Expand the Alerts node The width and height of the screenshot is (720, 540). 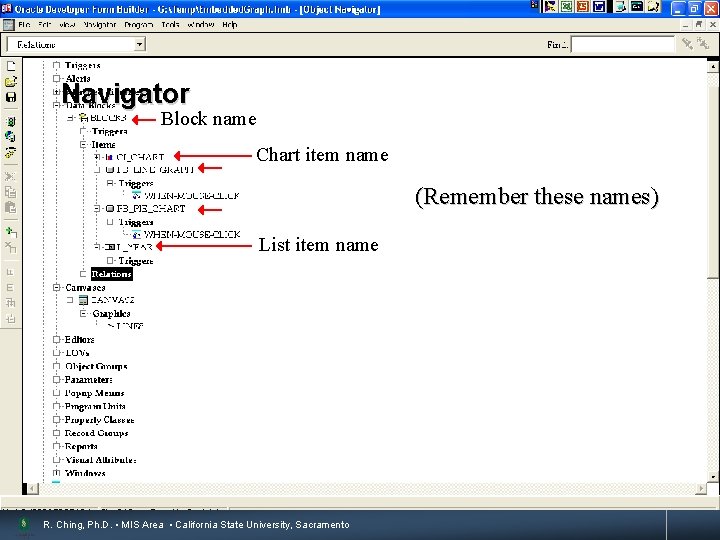pyautogui.click(x=56, y=79)
